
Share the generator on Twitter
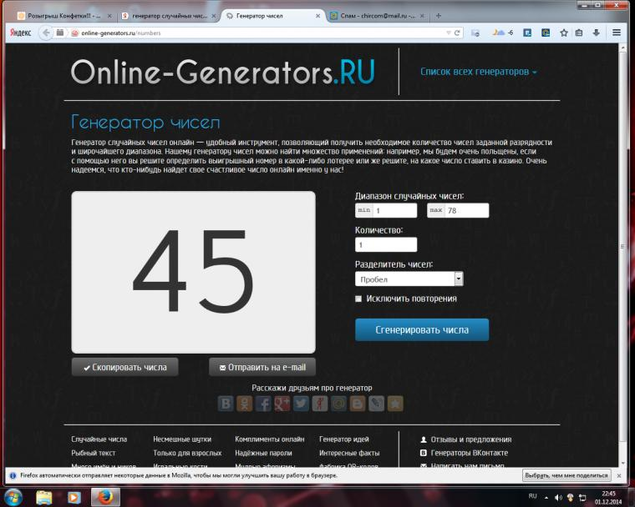coord(301,403)
